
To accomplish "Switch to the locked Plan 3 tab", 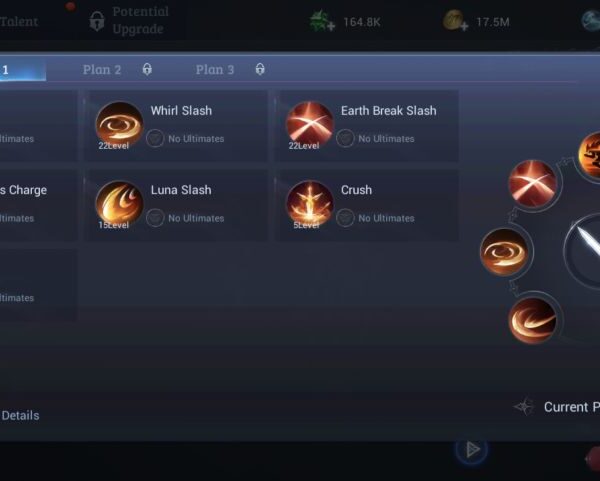I will pyautogui.click(x=230, y=70).
